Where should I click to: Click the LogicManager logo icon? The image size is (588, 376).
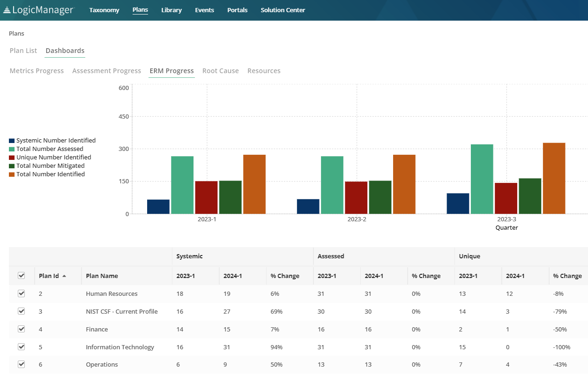(x=7, y=10)
